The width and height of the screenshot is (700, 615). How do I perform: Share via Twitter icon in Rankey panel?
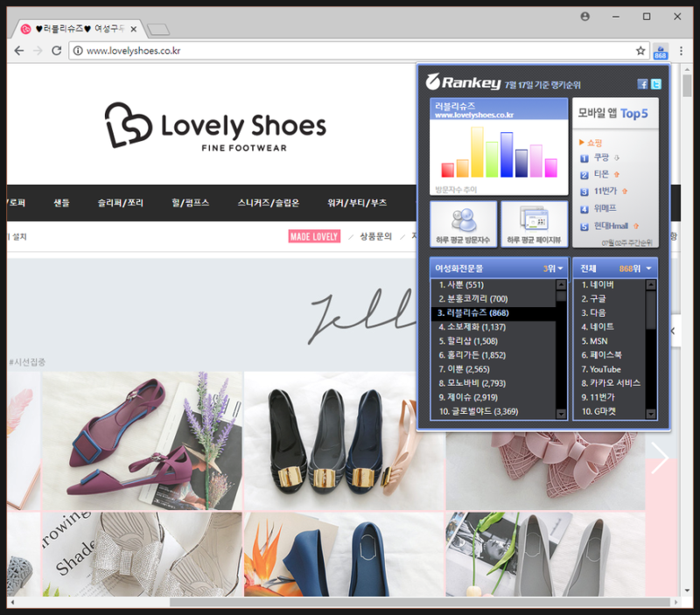pyautogui.click(x=655, y=84)
